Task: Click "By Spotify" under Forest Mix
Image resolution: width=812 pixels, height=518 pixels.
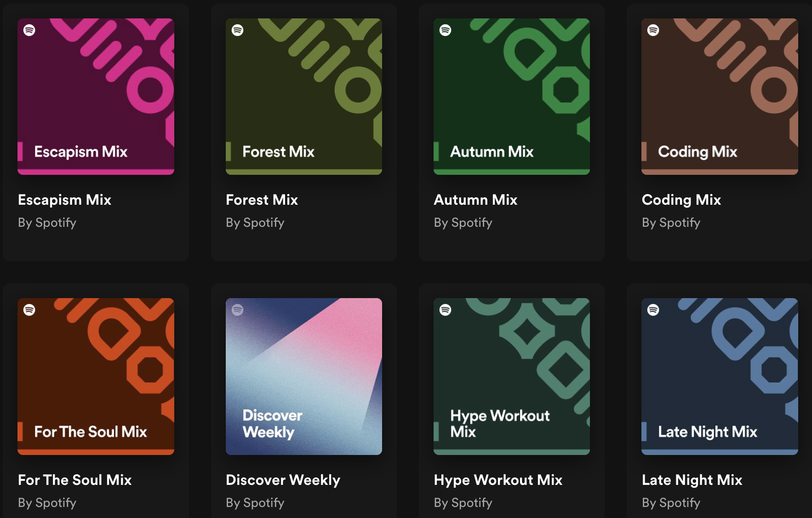Action: coord(255,223)
